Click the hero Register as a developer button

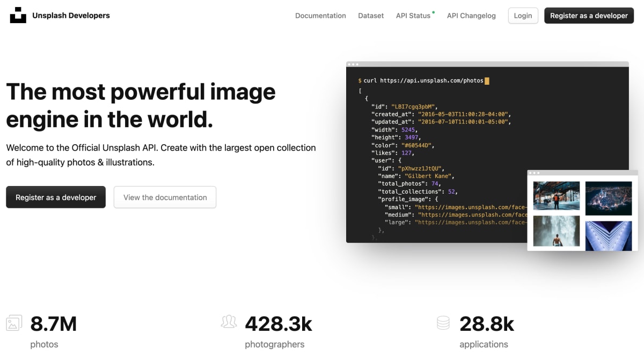coord(56,197)
